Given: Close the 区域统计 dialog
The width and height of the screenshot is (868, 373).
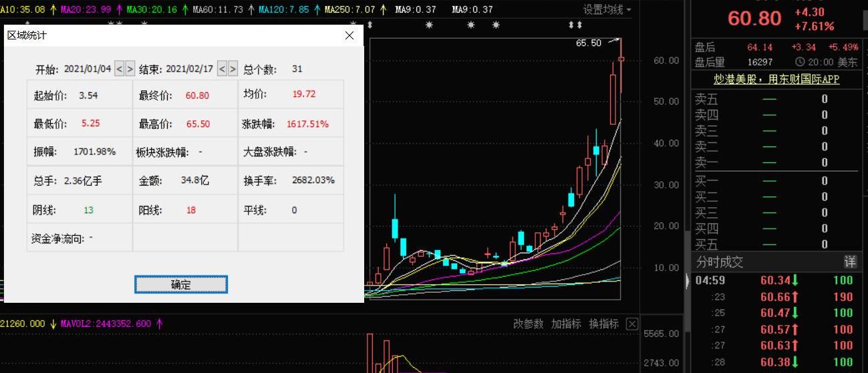Looking at the screenshot, I should [349, 35].
